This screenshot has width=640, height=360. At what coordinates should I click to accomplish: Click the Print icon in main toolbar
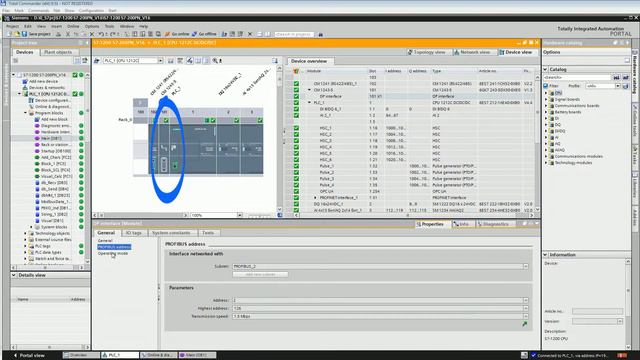[58, 34]
